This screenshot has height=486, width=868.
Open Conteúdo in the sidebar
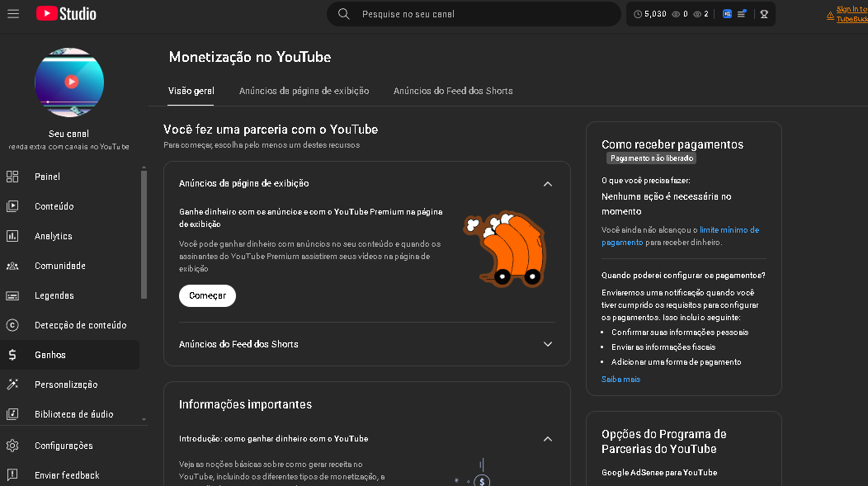(x=70, y=206)
